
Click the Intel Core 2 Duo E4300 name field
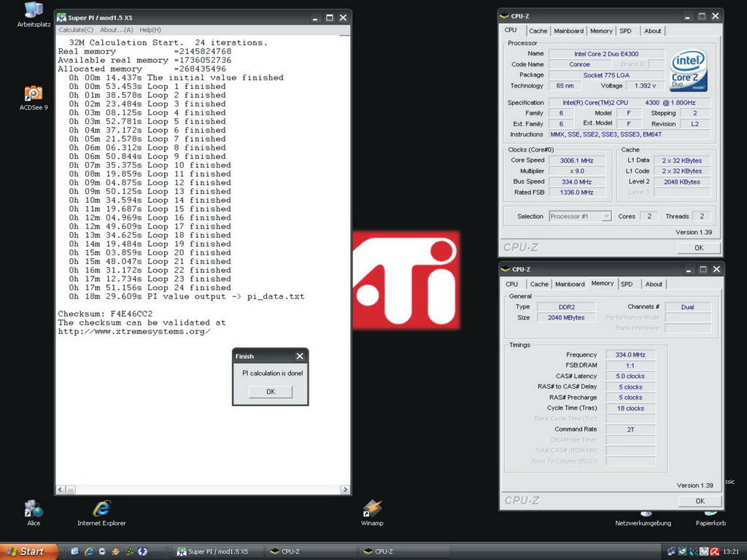(606, 54)
